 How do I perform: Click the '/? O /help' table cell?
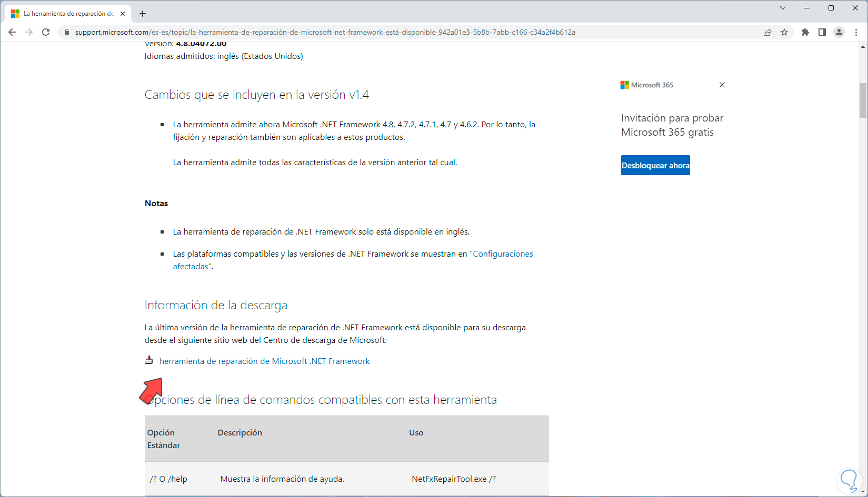coord(168,479)
